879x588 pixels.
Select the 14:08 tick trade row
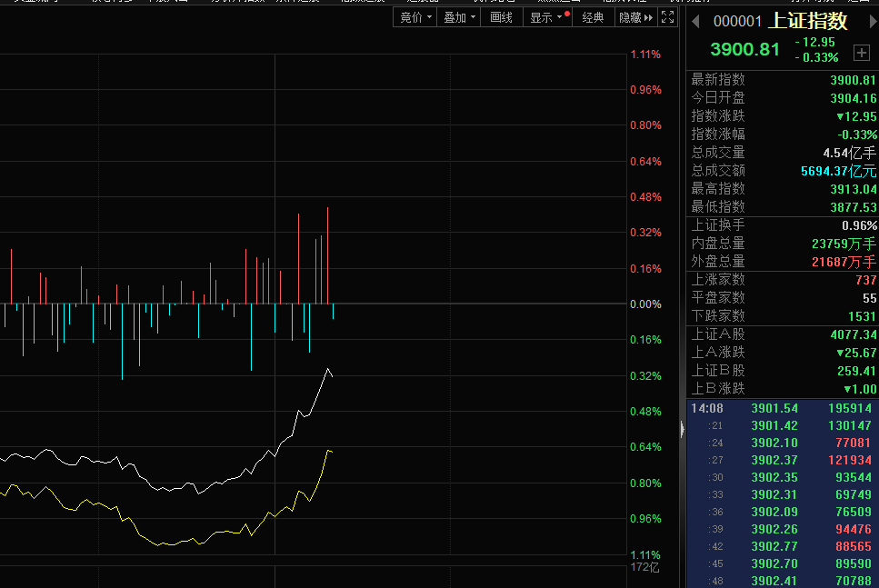[x=782, y=409]
